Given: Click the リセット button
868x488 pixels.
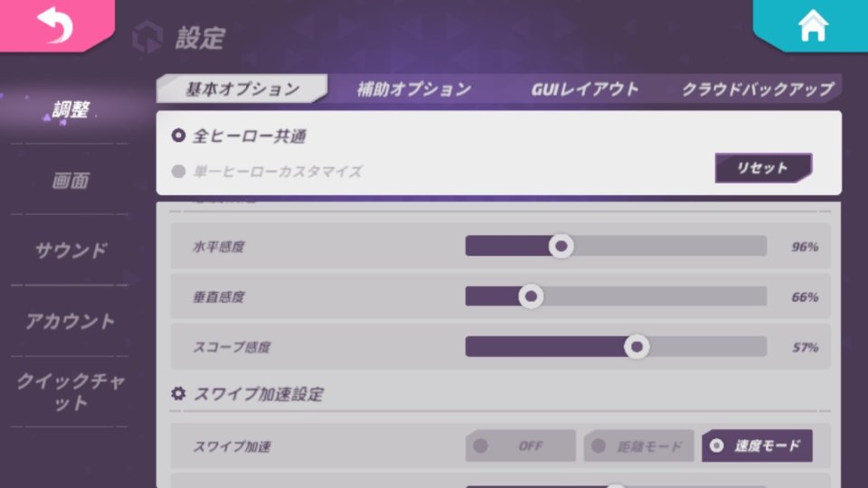Looking at the screenshot, I should [763, 168].
